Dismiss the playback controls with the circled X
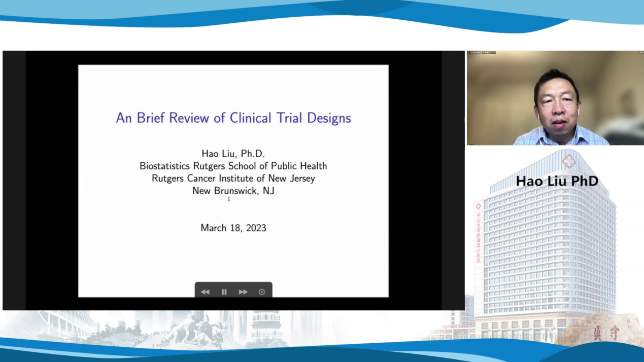The height and width of the screenshot is (362, 644). click(x=262, y=292)
